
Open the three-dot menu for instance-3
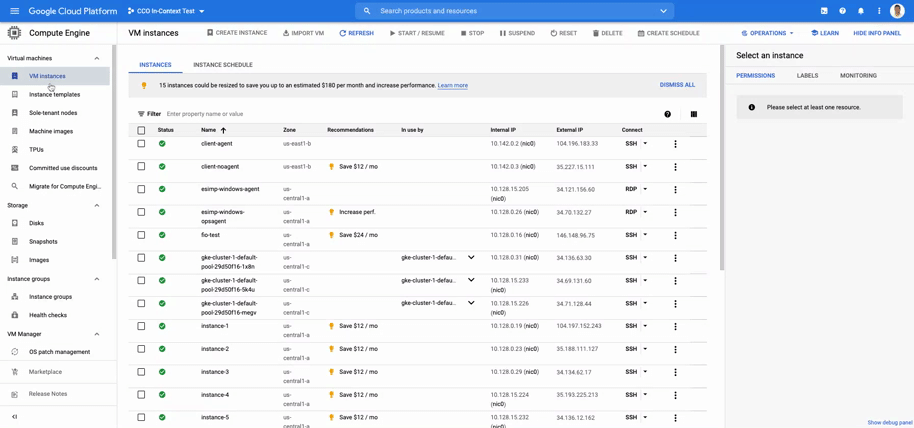[675, 373]
